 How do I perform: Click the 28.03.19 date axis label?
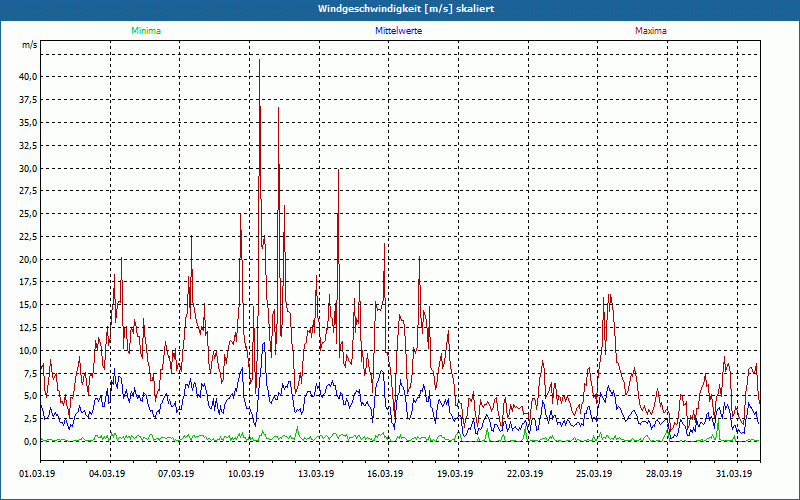pos(664,474)
